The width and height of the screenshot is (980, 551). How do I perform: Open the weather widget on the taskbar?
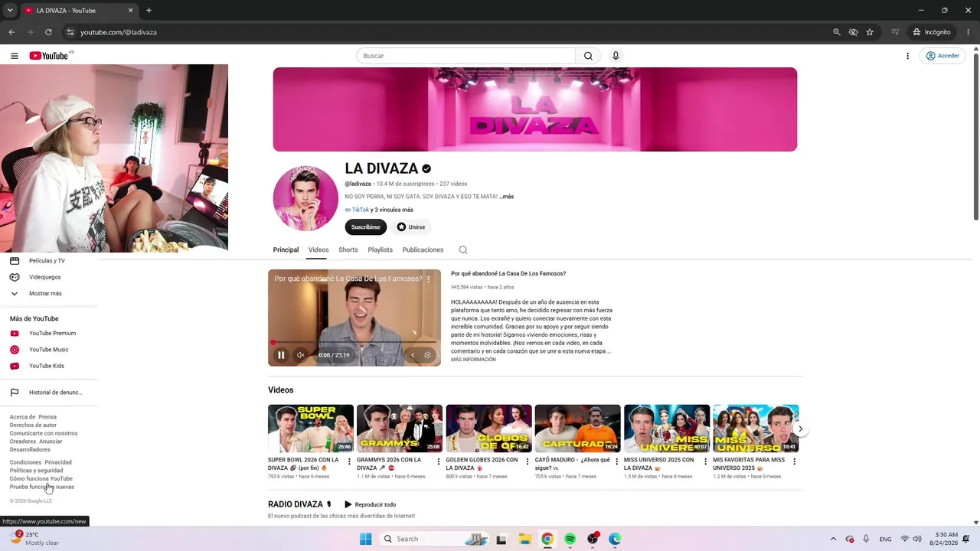(x=34, y=539)
